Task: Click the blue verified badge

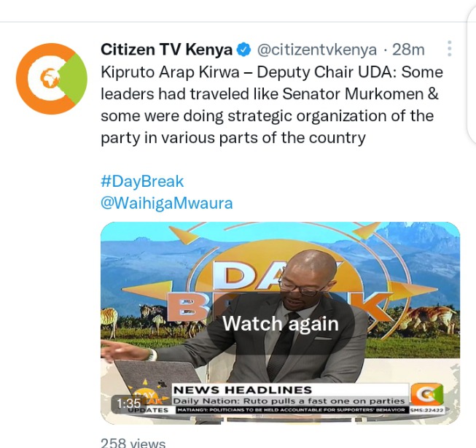Action: (x=243, y=50)
